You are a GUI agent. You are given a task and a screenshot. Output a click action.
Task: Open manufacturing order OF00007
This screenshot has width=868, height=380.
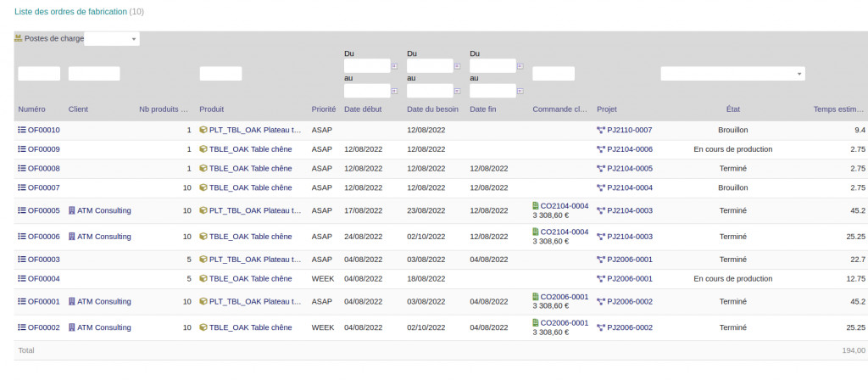[x=43, y=187]
